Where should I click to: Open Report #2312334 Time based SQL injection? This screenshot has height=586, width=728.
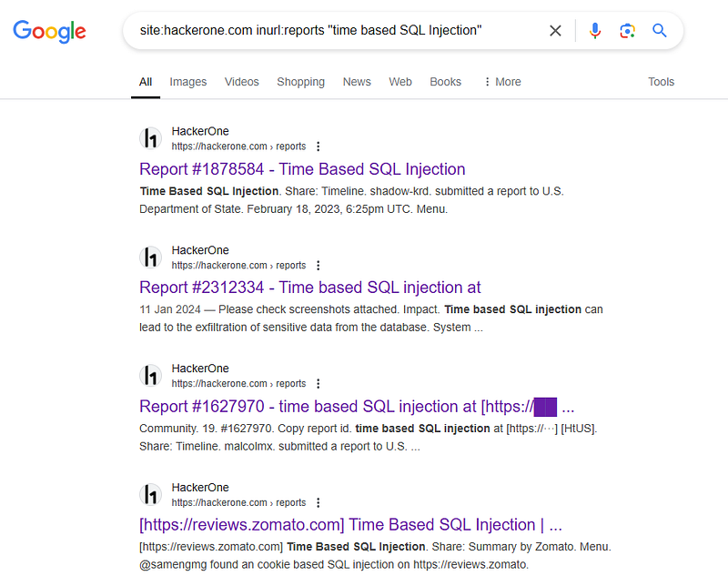tap(310, 288)
